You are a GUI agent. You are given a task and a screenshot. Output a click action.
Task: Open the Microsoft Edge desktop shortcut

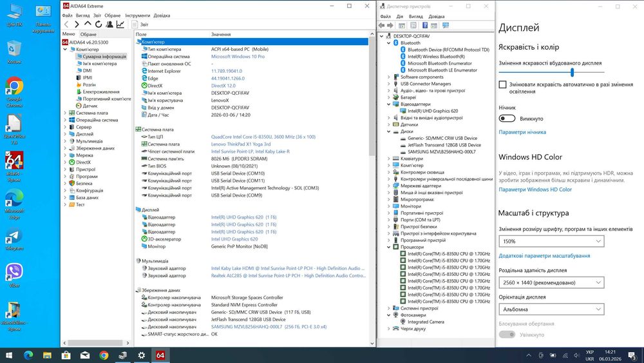pyautogui.click(x=14, y=205)
